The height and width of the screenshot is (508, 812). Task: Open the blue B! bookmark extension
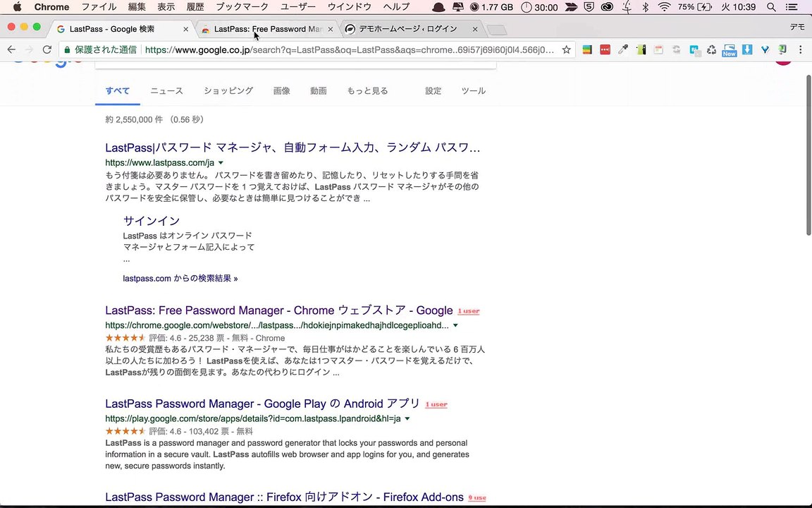(x=694, y=50)
